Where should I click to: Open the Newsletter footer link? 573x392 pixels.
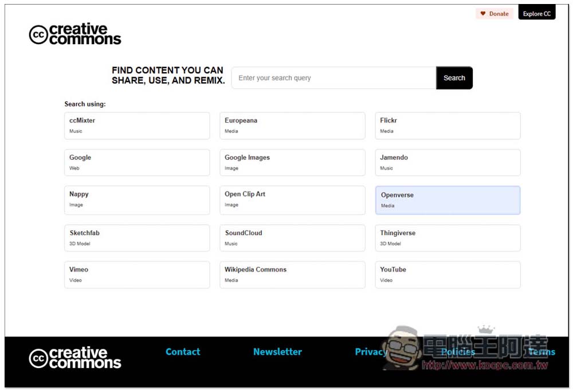click(277, 352)
